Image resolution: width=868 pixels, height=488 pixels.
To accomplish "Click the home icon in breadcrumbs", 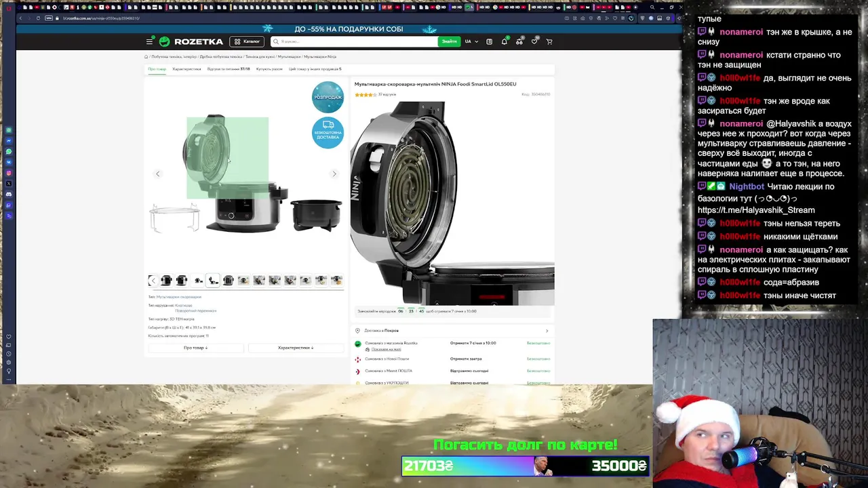I will click(x=146, y=57).
